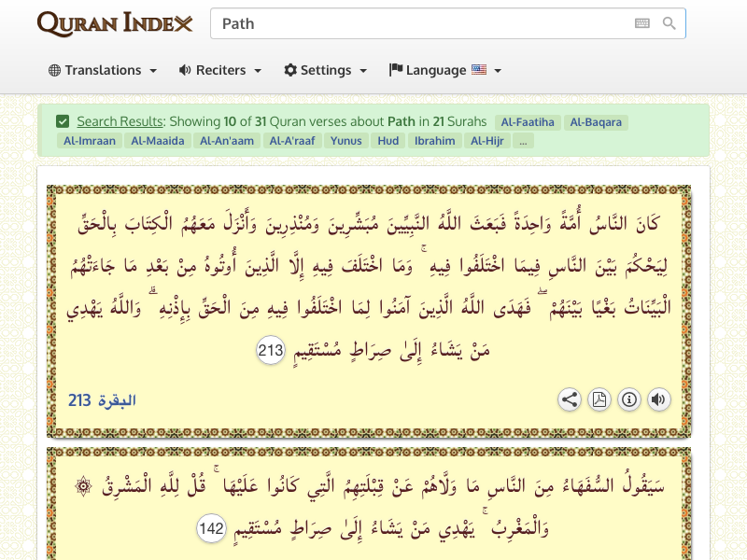Expand the Reciters dropdown
The image size is (747, 560).
pos(220,70)
